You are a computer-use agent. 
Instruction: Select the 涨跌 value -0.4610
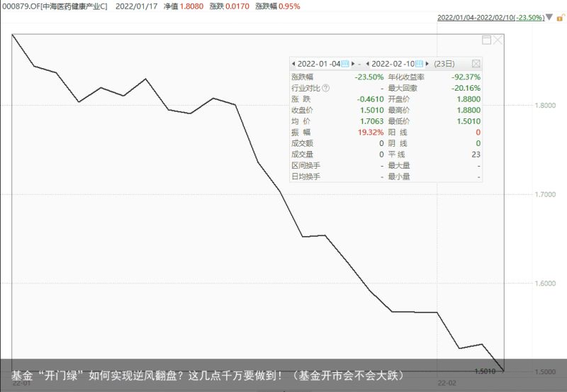tap(370, 99)
